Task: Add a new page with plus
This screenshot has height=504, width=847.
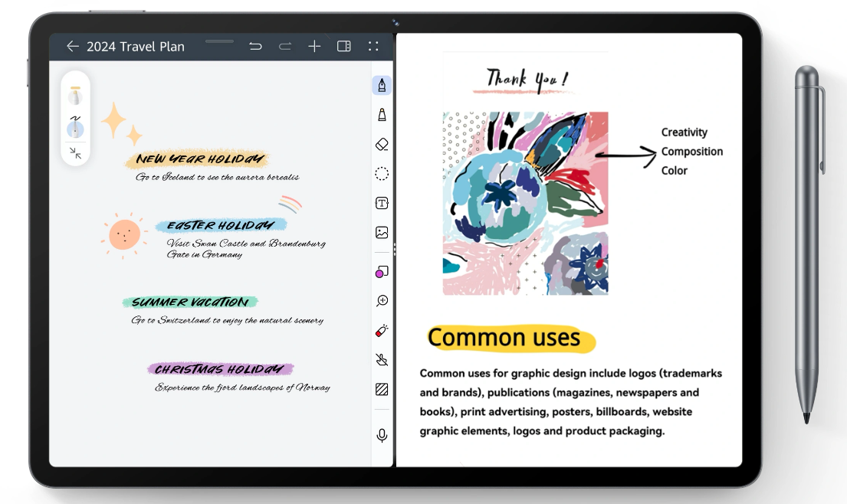Action: click(x=314, y=46)
